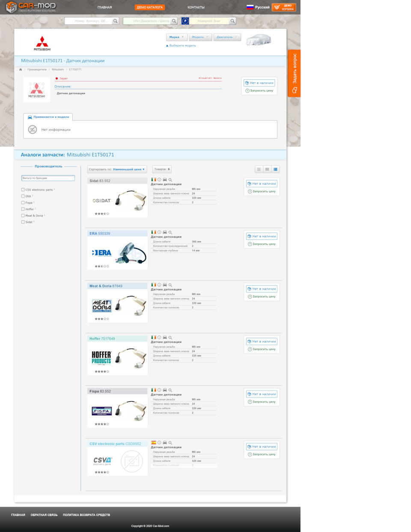Focus the license plate number field
The height and width of the screenshot is (532, 411).
pos(210,21)
